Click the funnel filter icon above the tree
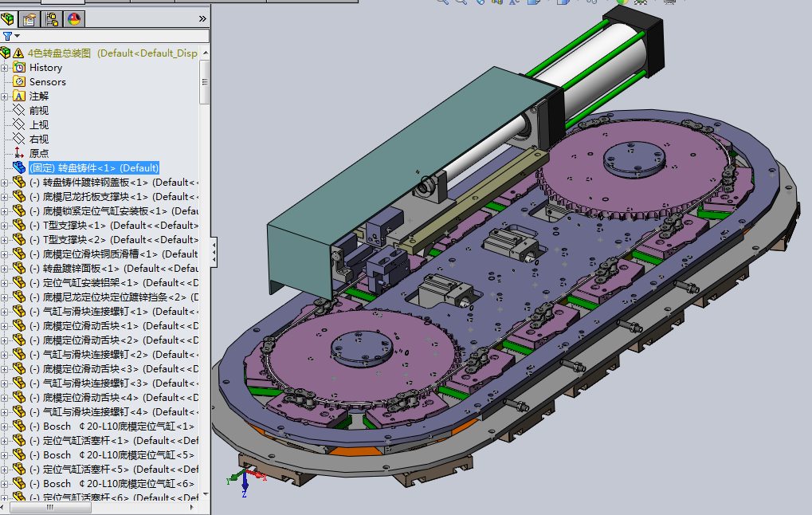Image resolution: width=812 pixels, height=515 pixels. click(x=7, y=36)
